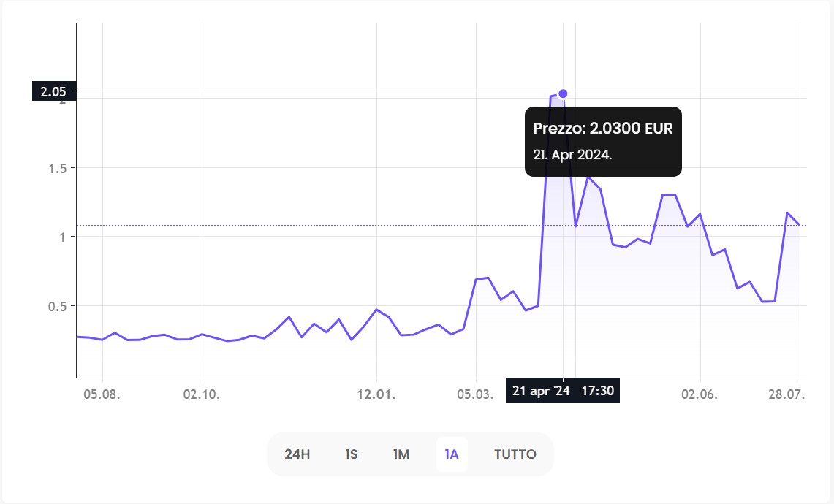This screenshot has height=504, width=834.
Task: Click the 0.5 price axis label
Action: coord(58,306)
